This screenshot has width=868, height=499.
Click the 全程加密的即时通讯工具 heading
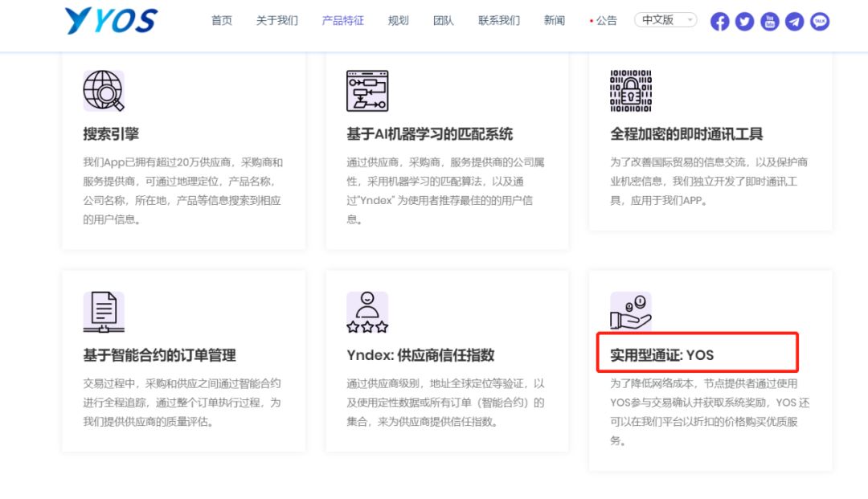pos(686,134)
